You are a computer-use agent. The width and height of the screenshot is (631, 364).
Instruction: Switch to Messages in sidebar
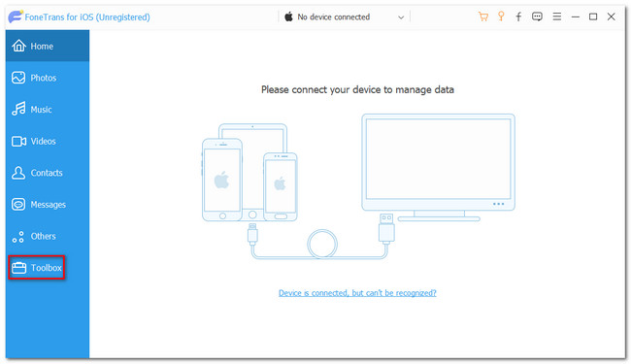(x=48, y=204)
